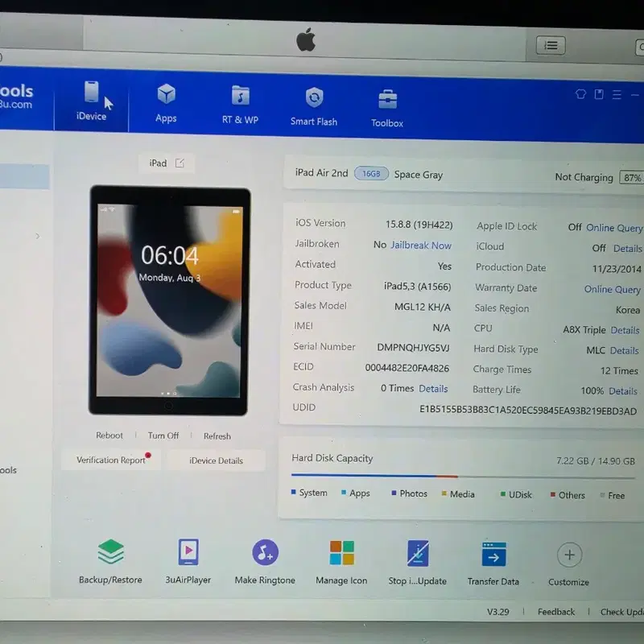Open Battery Life Details link
This screenshot has height=644, width=644.
tap(622, 391)
